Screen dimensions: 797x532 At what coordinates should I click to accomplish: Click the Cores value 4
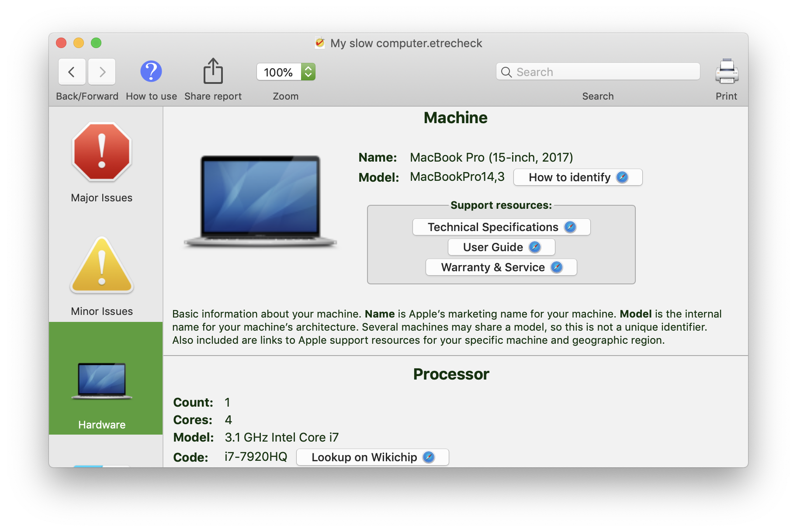point(228,420)
